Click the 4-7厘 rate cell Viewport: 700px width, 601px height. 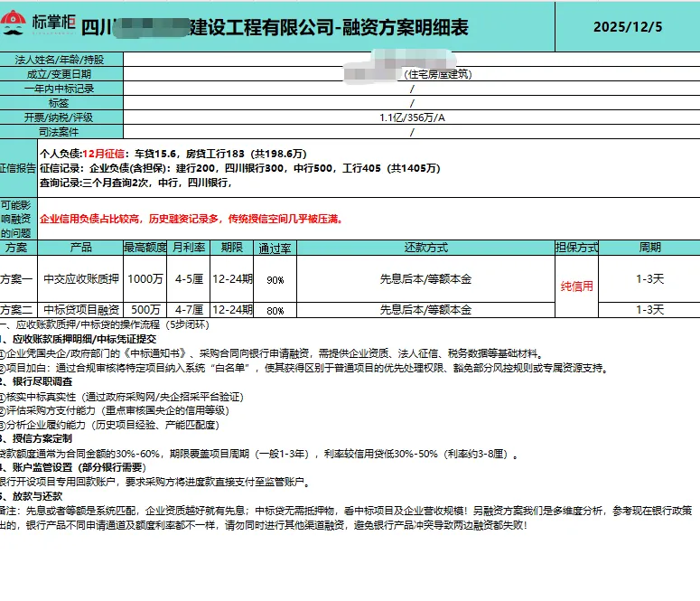(189, 310)
